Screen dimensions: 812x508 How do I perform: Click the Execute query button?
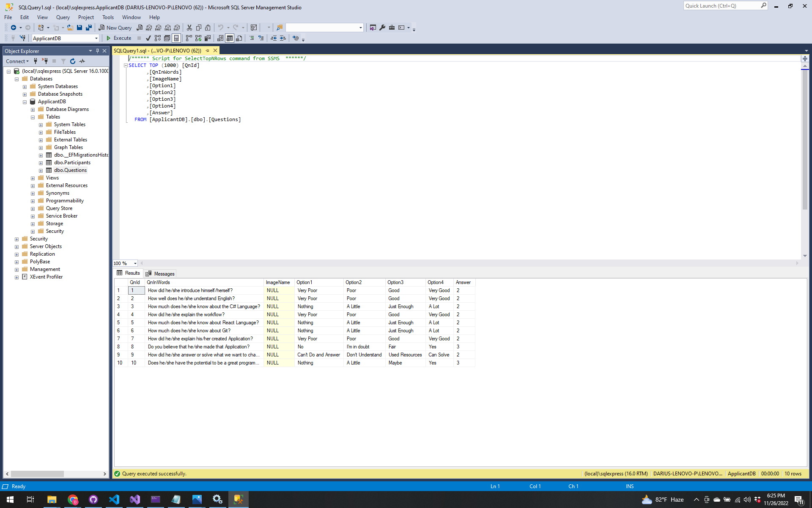click(x=118, y=38)
